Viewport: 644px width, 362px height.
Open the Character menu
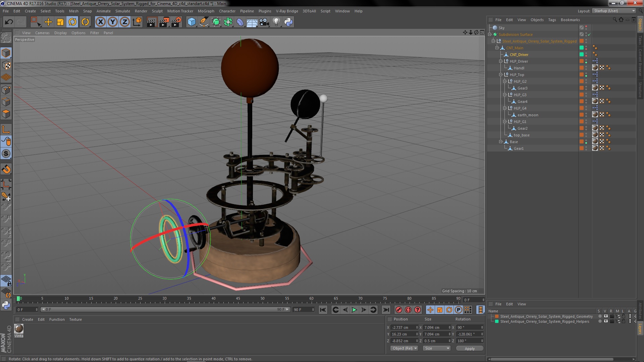tap(227, 11)
